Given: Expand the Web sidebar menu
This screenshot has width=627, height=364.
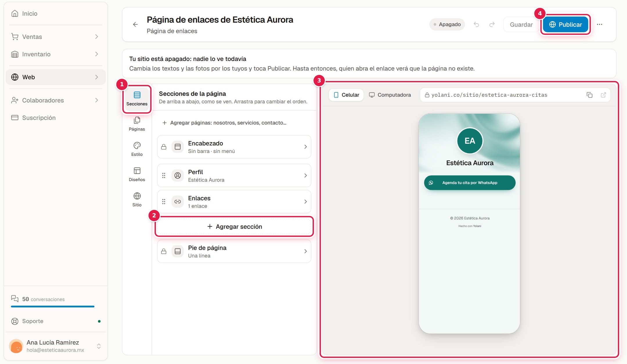Looking at the screenshot, I should [56, 77].
